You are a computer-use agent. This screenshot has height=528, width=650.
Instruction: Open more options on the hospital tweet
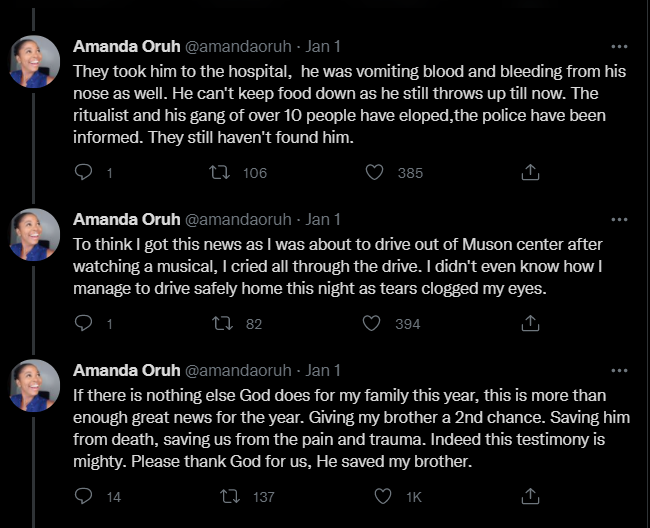619,46
